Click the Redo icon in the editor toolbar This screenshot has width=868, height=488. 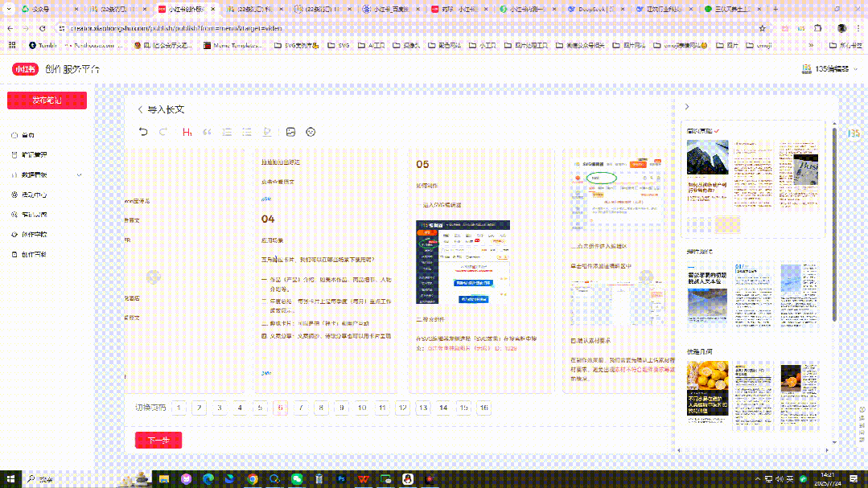[163, 131]
